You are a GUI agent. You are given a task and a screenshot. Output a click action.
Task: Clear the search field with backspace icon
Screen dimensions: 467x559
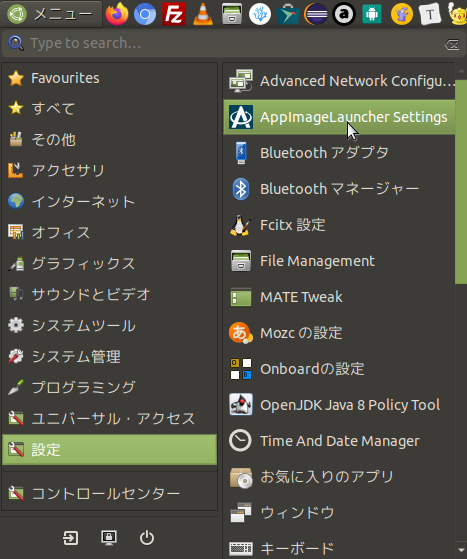point(452,45)
